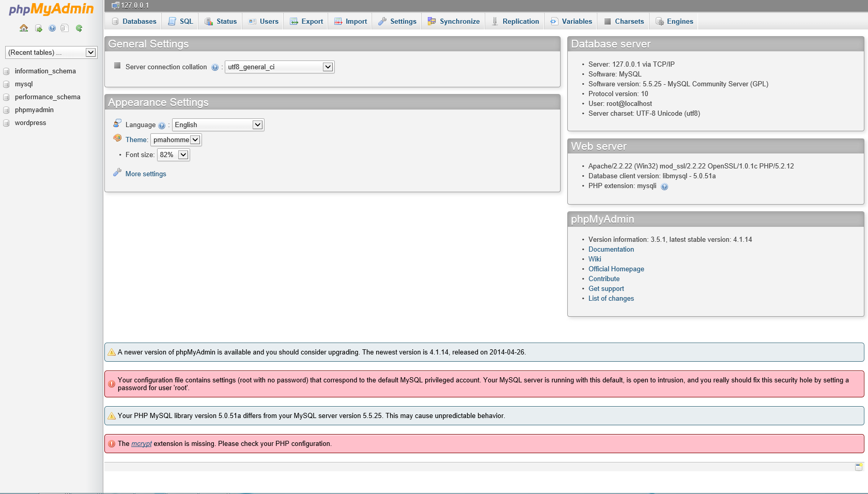Click the 'User: root@localhost' text

coord(620,104)
